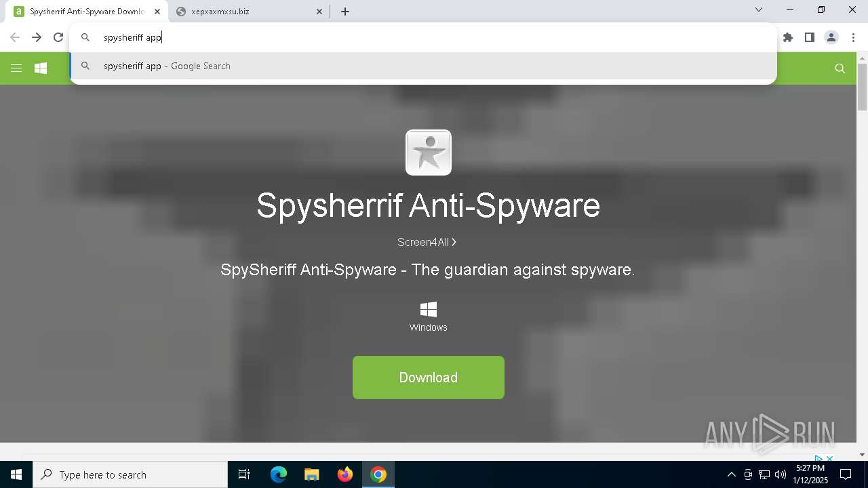
Task: Launch Firefox from taskbar
Action: [345, 474]
